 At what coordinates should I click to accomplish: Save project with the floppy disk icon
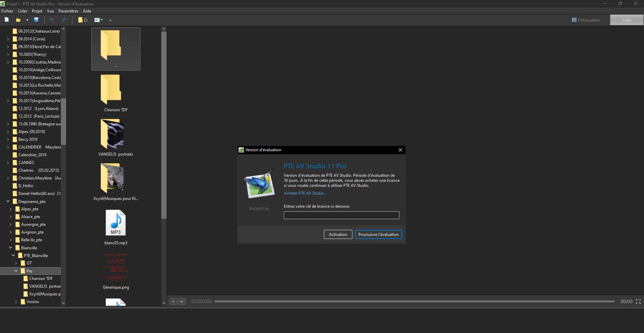pyautogui.click(x=36, y=20)
